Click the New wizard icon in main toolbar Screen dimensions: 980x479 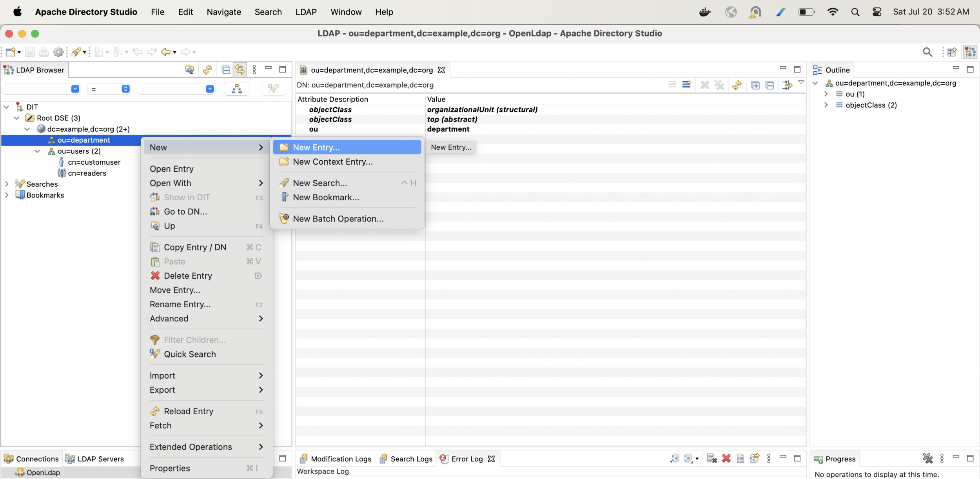(x=11, y=52)
